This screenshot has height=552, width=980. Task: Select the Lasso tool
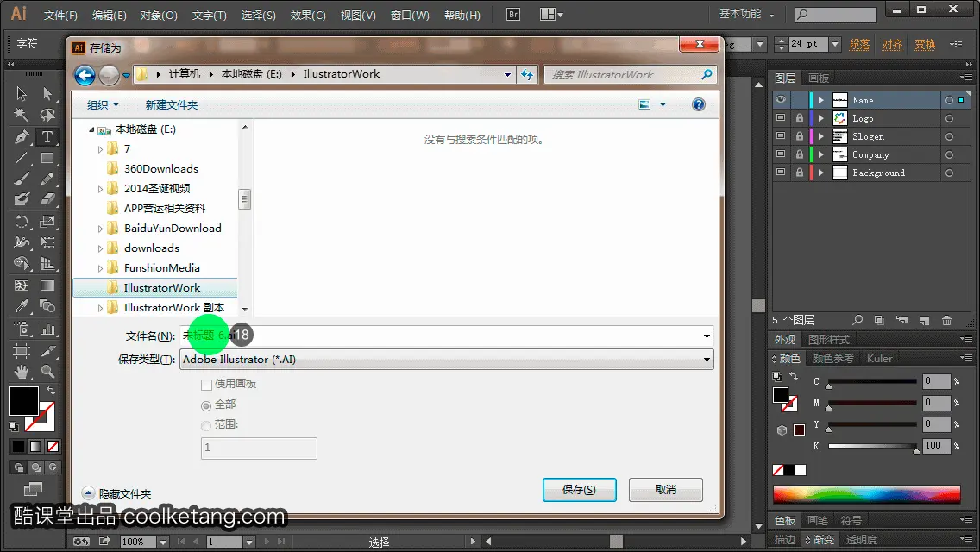point(47,115)
